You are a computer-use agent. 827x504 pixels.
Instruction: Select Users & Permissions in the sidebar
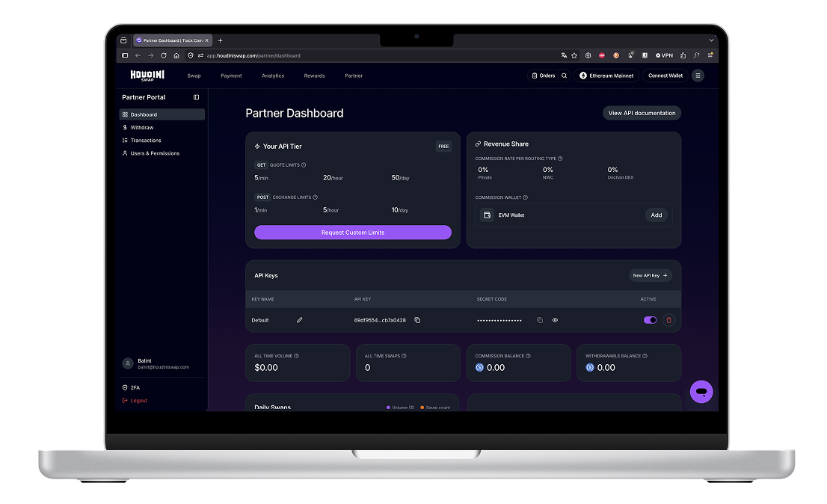(162, 153)
